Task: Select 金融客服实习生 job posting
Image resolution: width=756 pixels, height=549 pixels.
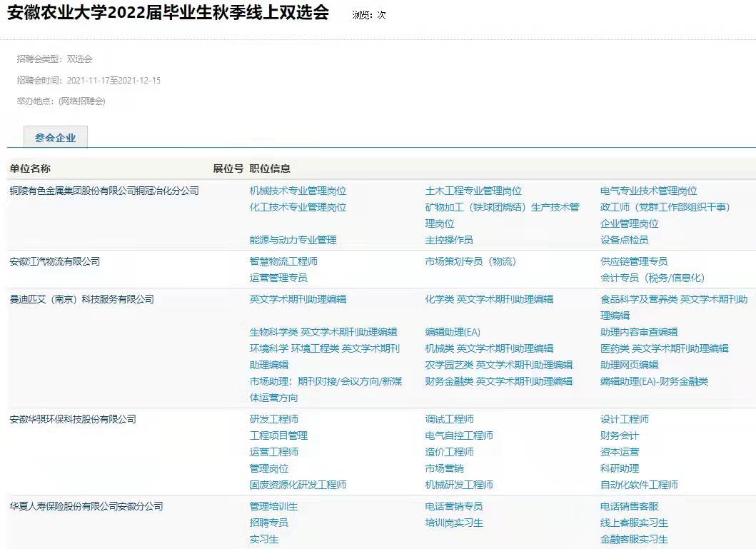Action: (634, 539)
